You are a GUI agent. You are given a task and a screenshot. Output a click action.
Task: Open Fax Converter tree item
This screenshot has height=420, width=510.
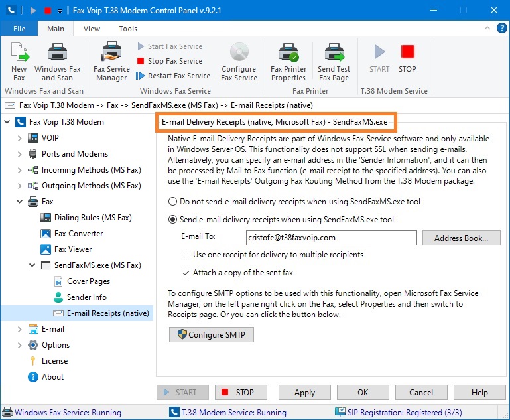point(78,234)
